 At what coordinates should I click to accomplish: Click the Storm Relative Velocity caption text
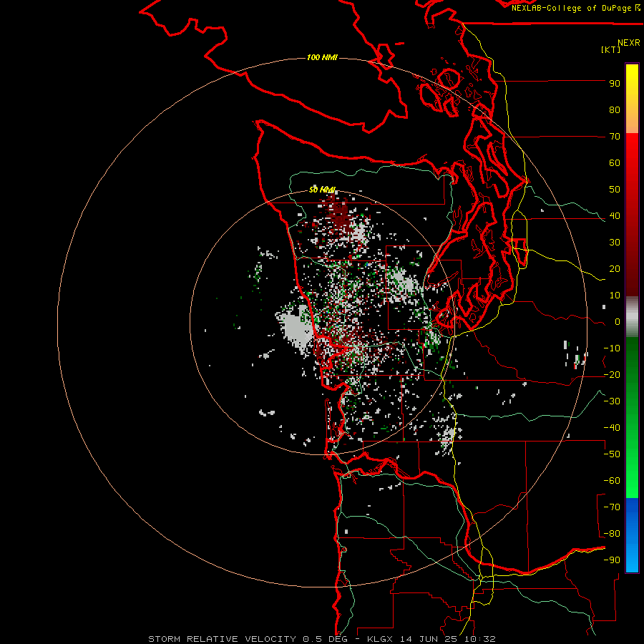click(322, 639)
